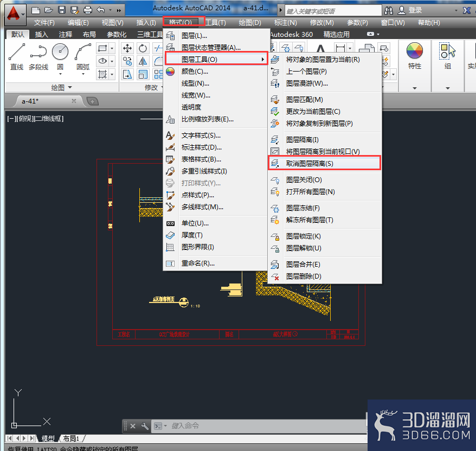The image size is (476, 451).
Task: Select Layer Unisolate (取消图层隔离) option
Action: tap(324, 164)
